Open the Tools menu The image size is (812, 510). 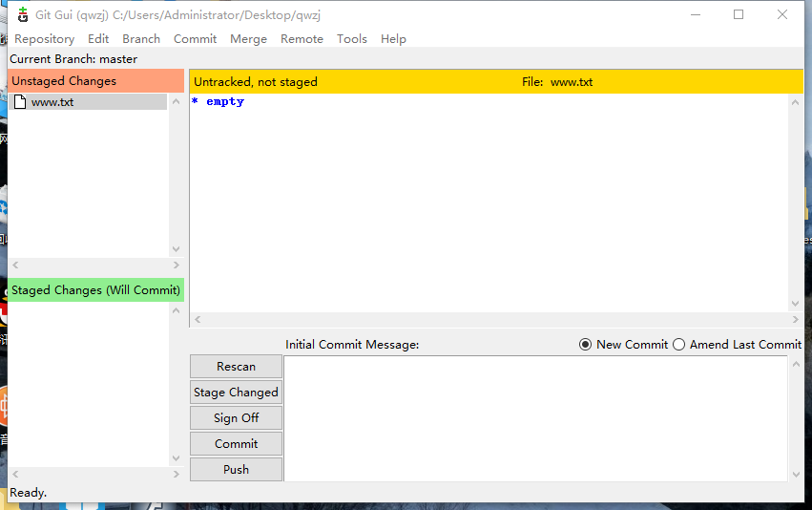click(x=352, y=39)
